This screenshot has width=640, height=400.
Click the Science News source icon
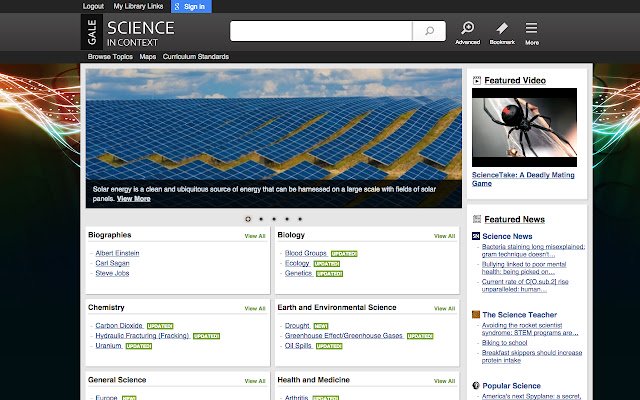[476, 236]
